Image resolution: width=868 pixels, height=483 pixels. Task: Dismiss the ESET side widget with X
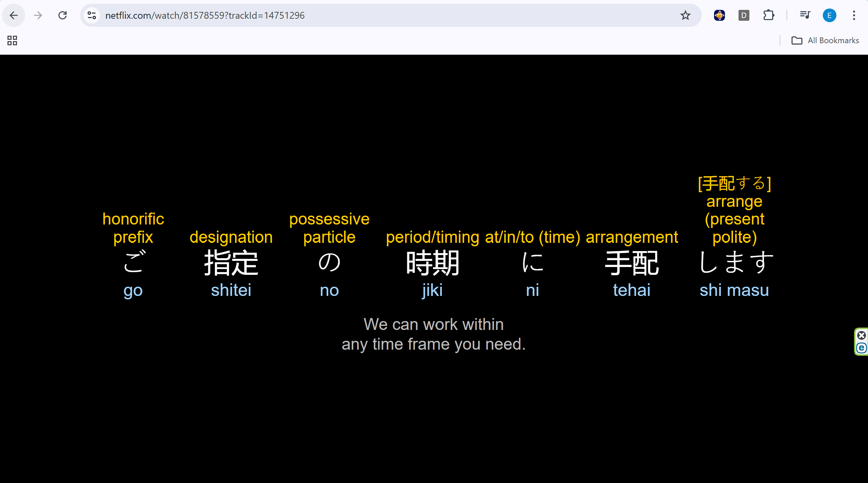click(861, 336)
